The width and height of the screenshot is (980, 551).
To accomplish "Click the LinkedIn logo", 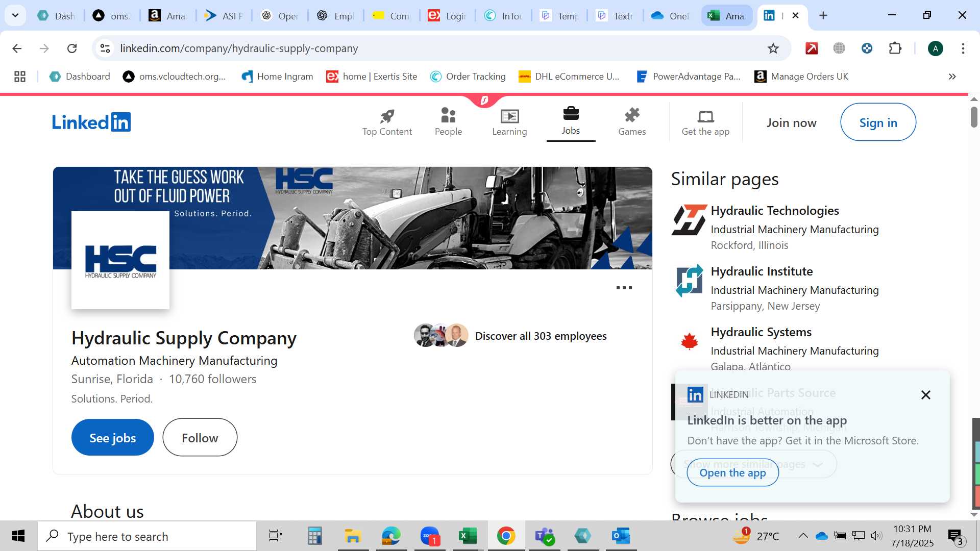I will [x=91, y=122].
